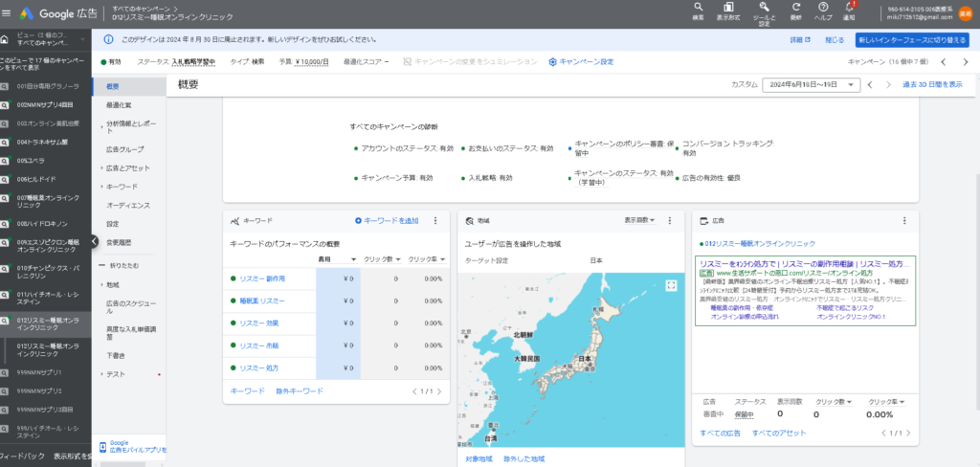Image resolution: width=980 pixels, height=467 pixels.
Task: Open 広告のスケジュール page
Action: pos(131,307)
